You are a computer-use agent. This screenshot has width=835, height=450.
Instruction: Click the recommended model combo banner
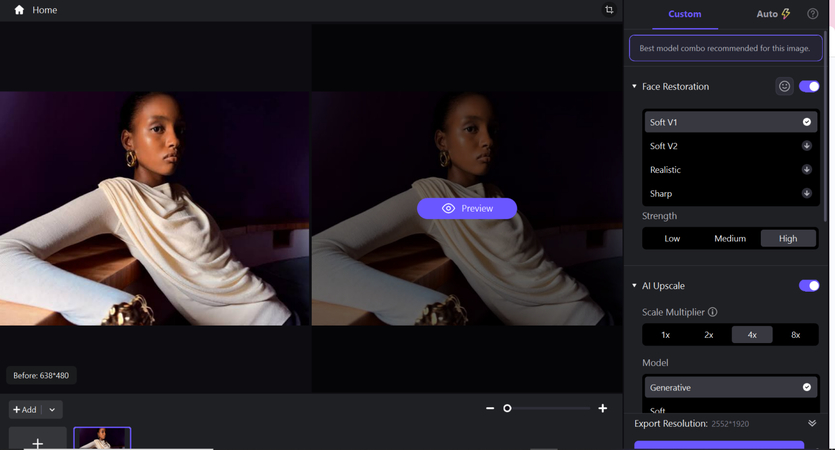[725, 48]
